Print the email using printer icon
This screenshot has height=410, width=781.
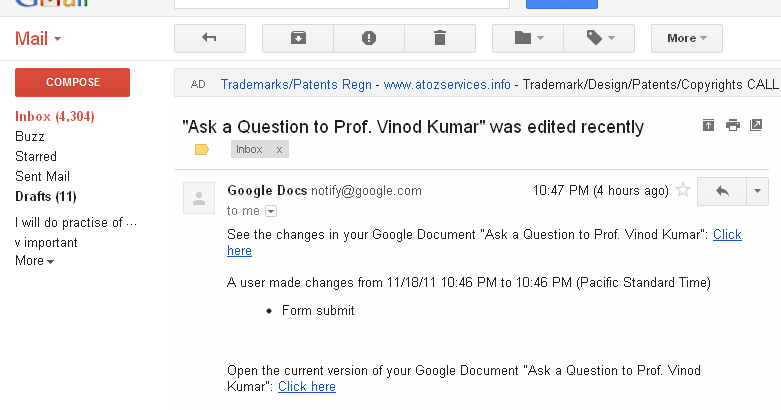(x=733, y=125)
